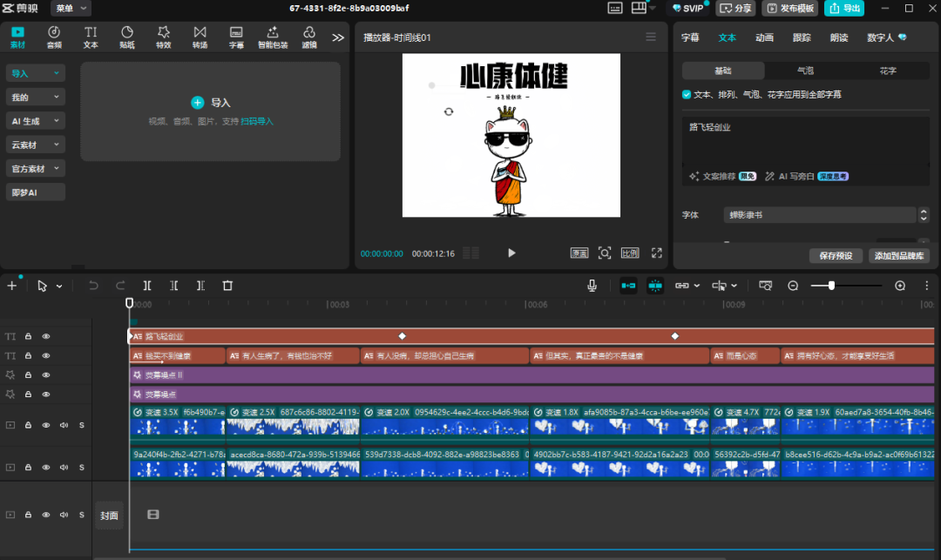Toggle checkbox applying text styles to all subtitles
The height and width of the screenshot is (560, 941).
(685, 96)
